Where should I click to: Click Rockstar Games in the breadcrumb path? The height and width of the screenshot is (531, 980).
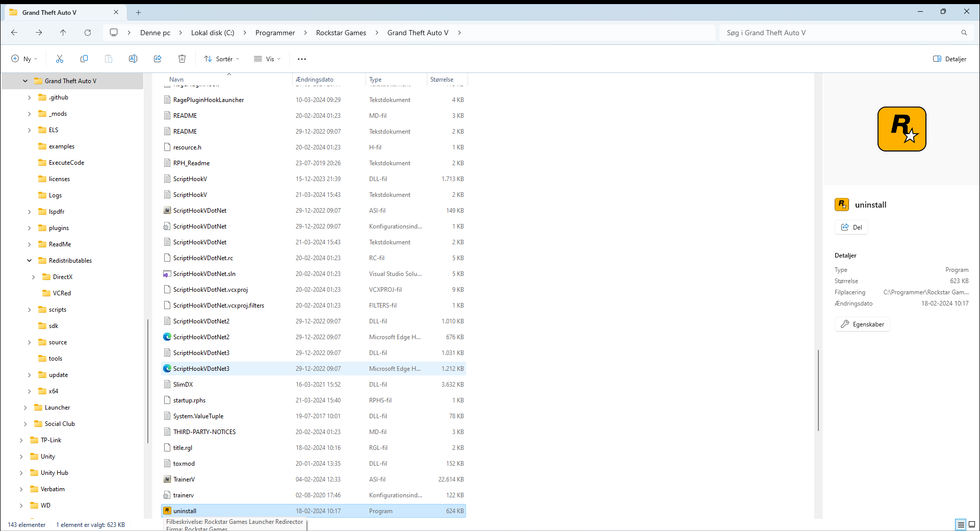click(341, 33)
